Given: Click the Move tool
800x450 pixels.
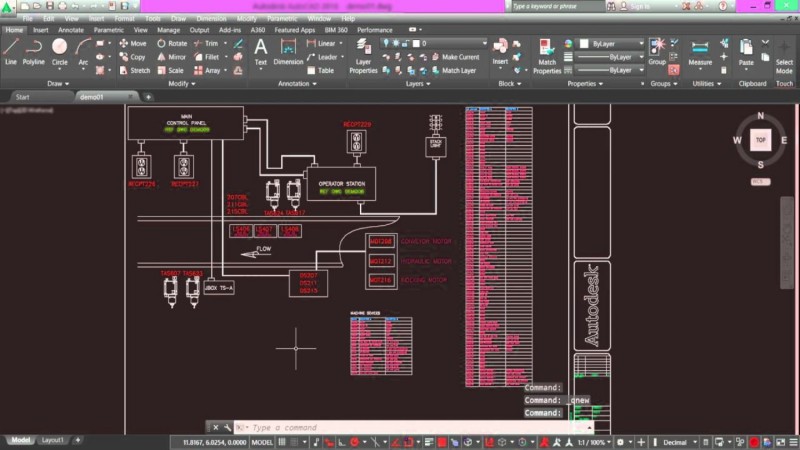Looking at the screenshot, I should [133, 44].
